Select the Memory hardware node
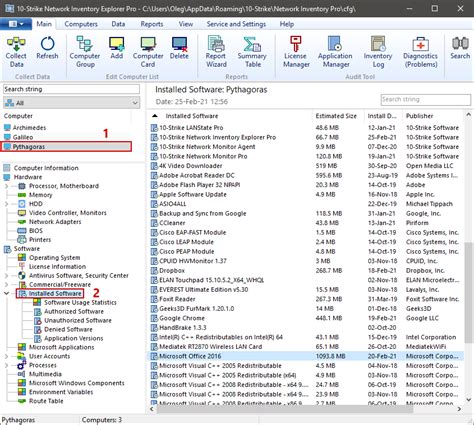The image size is (474, 425). (40, 195)
